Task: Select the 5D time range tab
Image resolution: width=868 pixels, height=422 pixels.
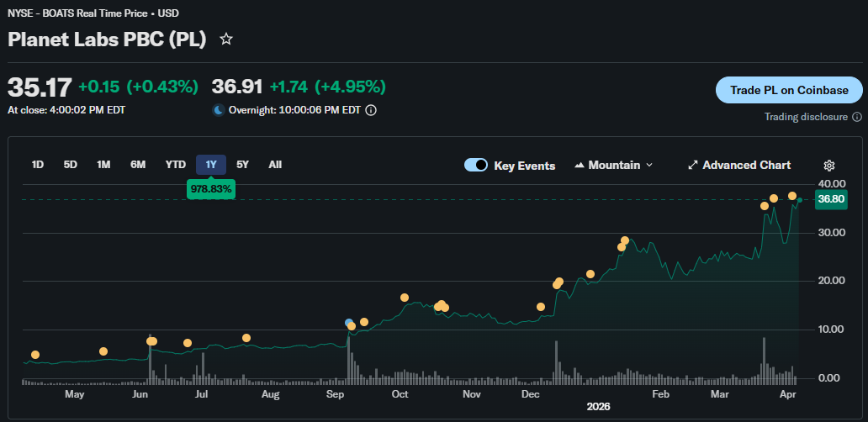Action: click(71, 165)
